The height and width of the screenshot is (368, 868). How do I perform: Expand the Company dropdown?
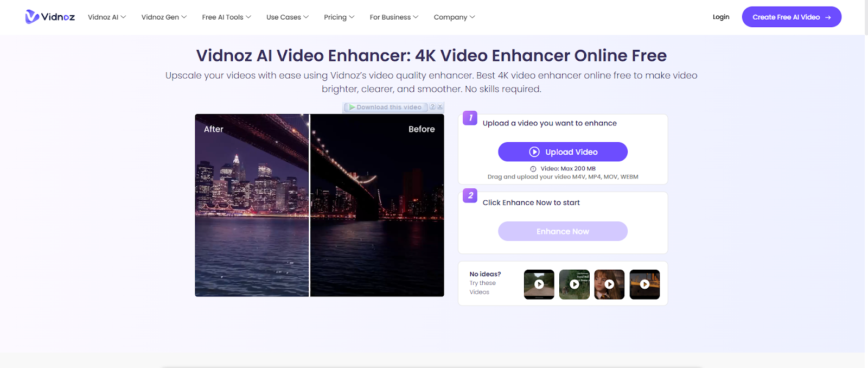(454, 17)
